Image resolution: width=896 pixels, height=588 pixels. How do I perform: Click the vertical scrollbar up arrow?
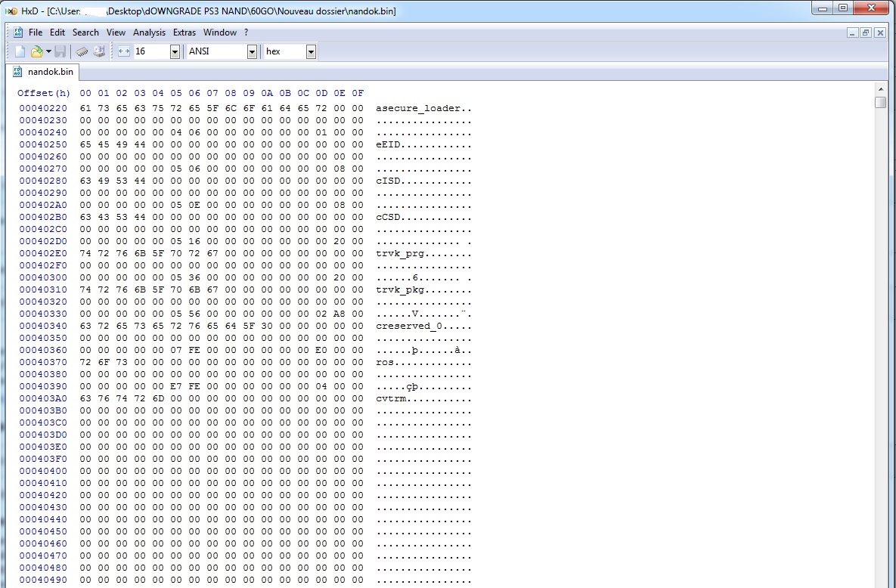click(x=880, y=91)
